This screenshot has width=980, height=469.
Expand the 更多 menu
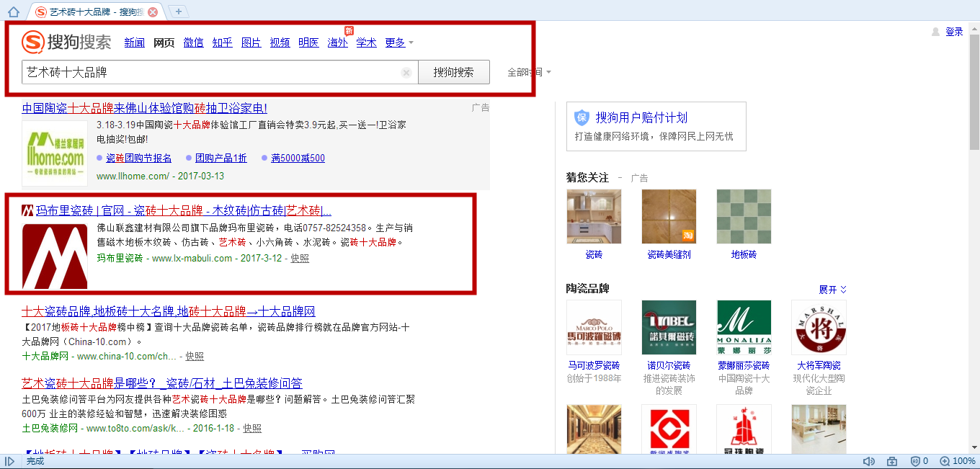399,43
